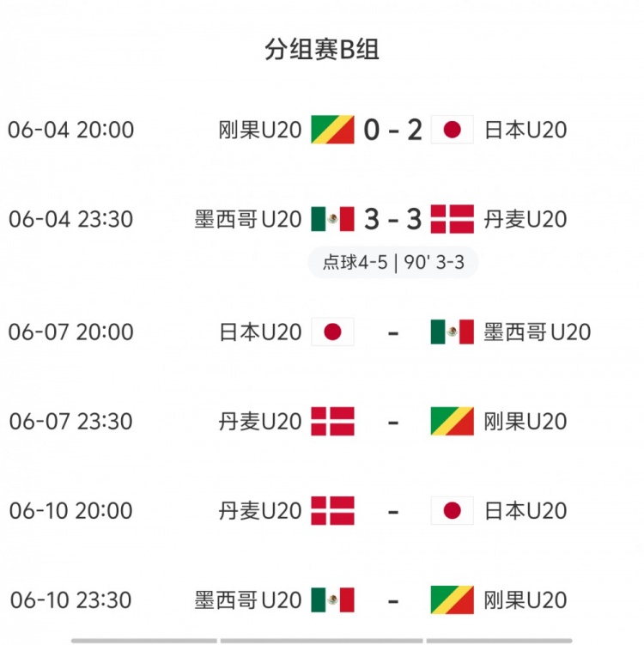Open the 3 - 3 score details
This screenshot has width=644, height=645.
(392, 219)
